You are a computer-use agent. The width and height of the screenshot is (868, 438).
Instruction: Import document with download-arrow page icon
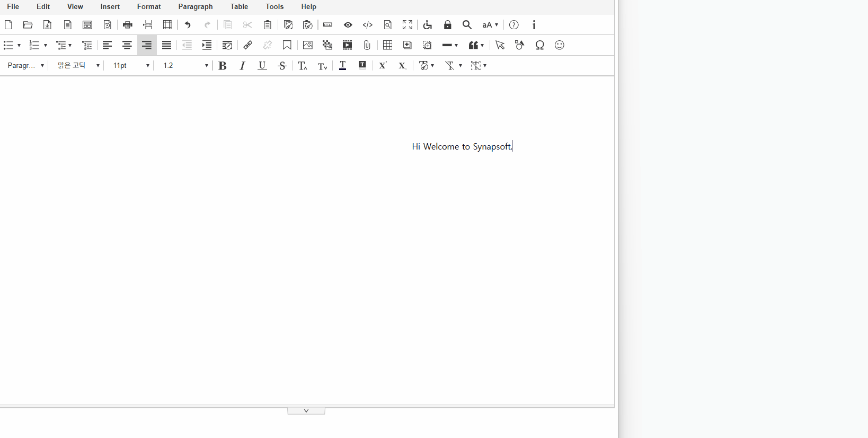pos(47,25)
